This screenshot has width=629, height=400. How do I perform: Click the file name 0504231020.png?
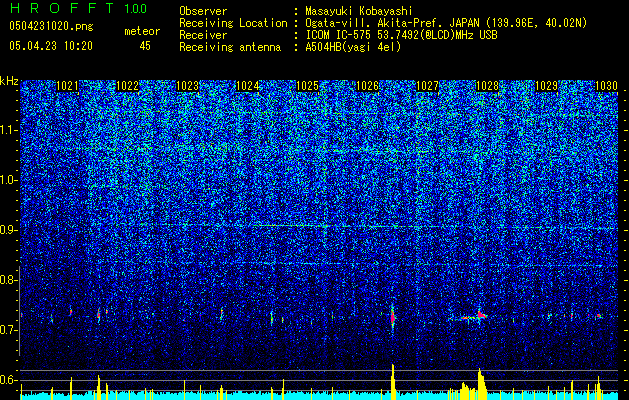point(51,26)
